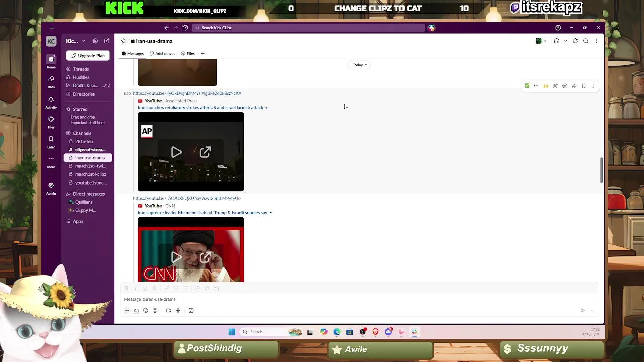644x362 pixels.
Task: Open the add reaction emoji picker
Action: [x=555, y=86]
